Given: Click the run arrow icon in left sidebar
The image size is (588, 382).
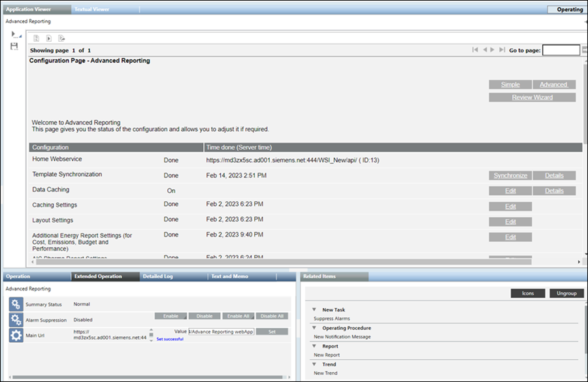Looking at the screenshot, I should [14, 35].
